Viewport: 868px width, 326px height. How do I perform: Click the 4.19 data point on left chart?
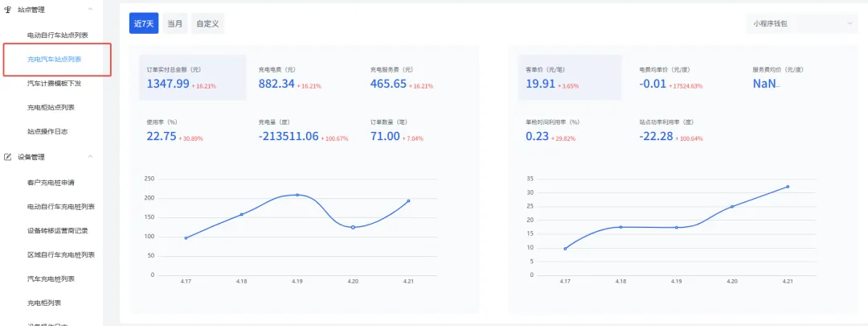coord(297,195)
